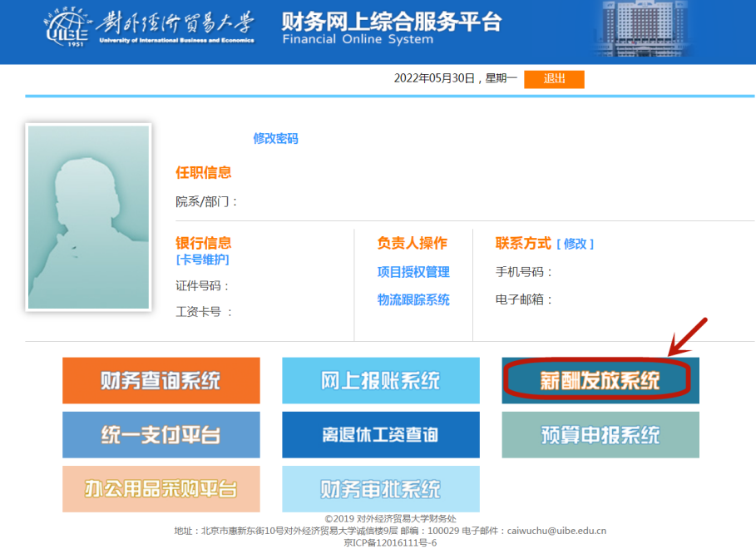Screen dimensions: 756x549
Task: Open the 卡号维护 card maintenance link
Action: click(x=202, y=260)
